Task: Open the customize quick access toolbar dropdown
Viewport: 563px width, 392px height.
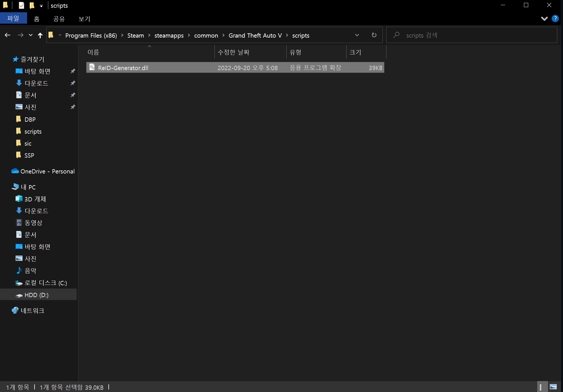Action: click(42, 6)
